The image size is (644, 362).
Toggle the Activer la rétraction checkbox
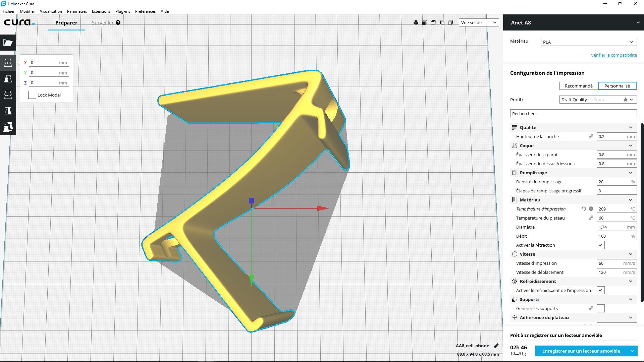point(601,245)
